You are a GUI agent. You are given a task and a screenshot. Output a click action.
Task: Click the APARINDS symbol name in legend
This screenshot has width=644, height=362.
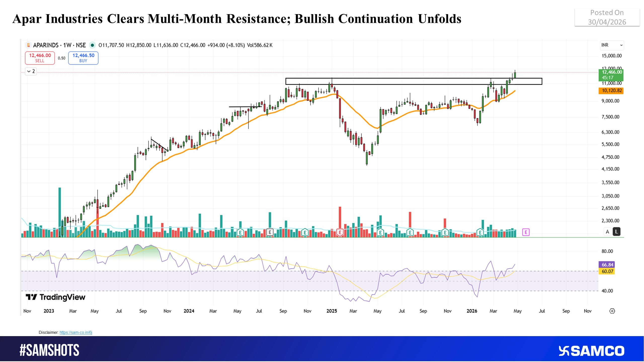pos(46,45)
